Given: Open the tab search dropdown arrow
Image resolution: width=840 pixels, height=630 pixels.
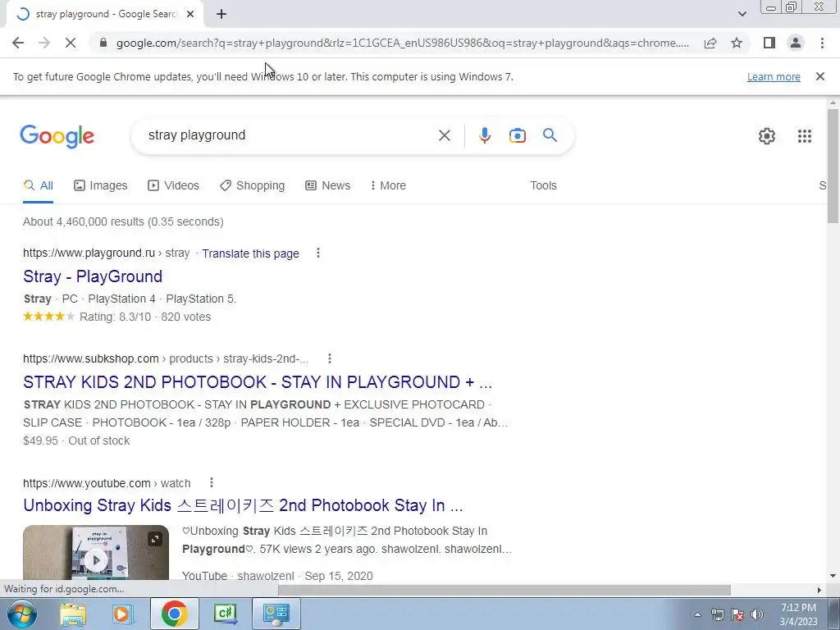Looking at the screenshot, I should click(x=742, y=14).
